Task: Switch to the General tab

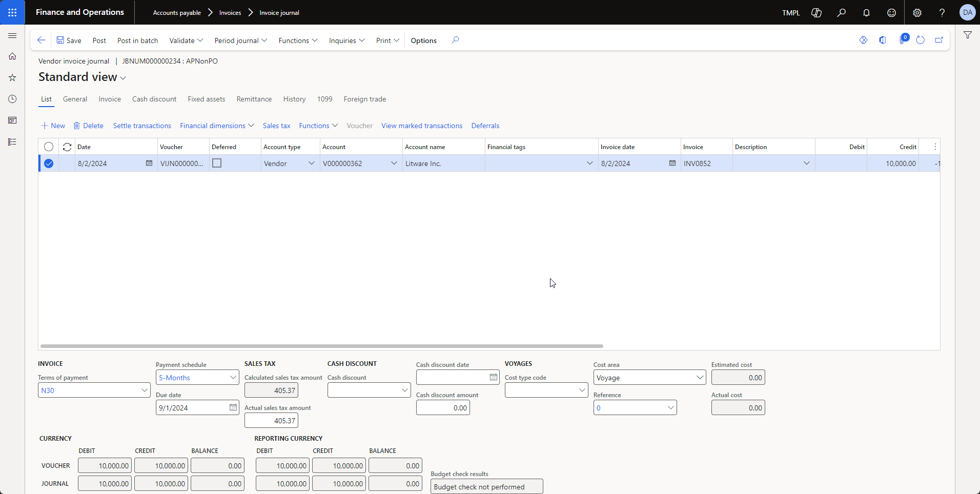Action: click(75, 99)
